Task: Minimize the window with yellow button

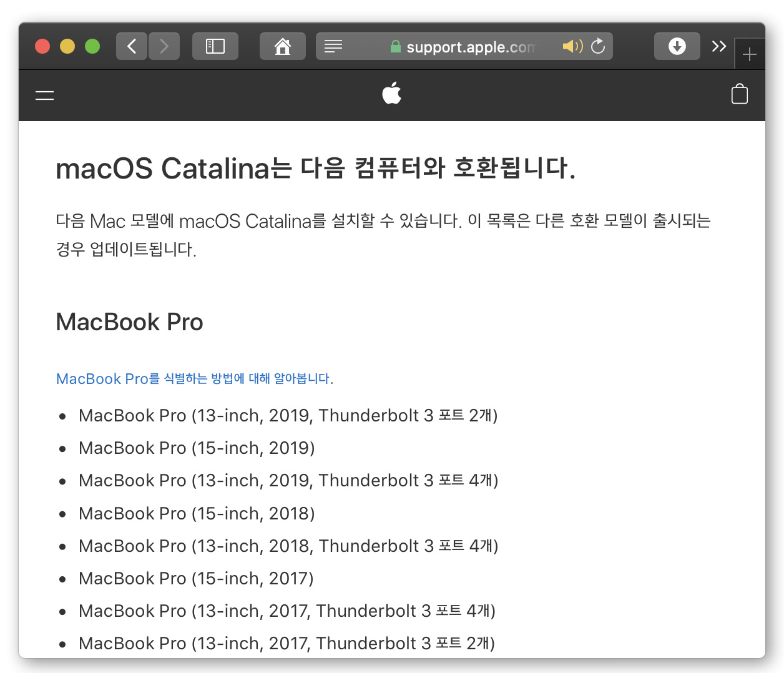Action: 67,46
